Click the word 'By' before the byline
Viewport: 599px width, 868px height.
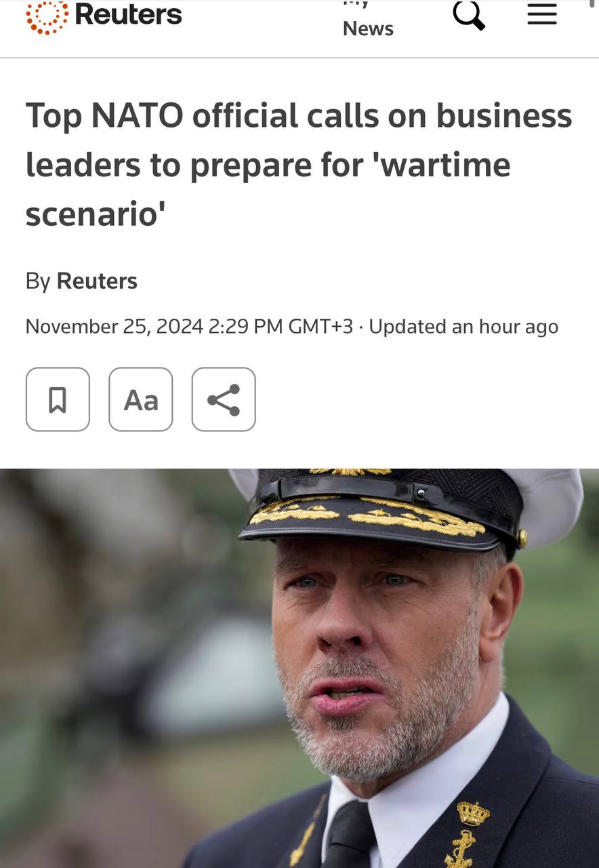38,281
